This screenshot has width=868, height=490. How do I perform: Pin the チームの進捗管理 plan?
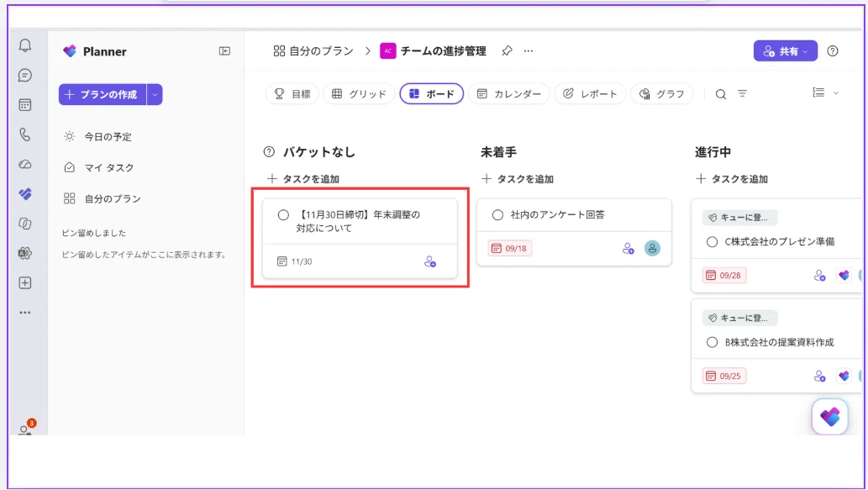(x=507, y=51)
